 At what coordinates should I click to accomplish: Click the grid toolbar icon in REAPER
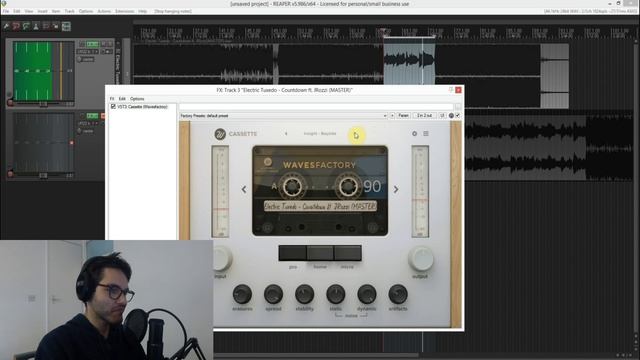point(66,27)
